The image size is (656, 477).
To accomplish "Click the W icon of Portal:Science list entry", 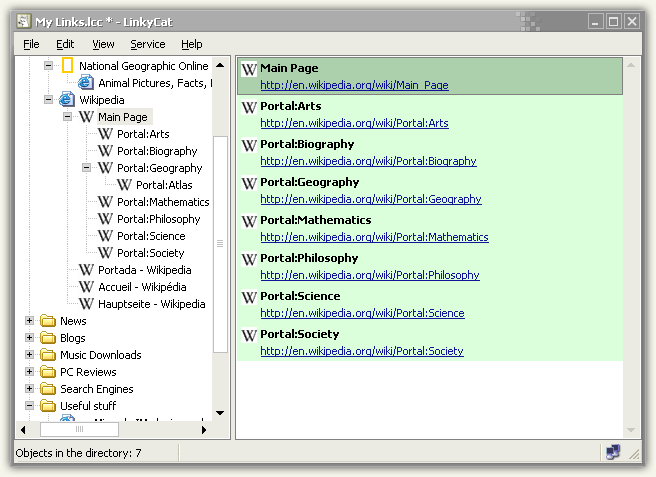I will click(x=249, y=297).
